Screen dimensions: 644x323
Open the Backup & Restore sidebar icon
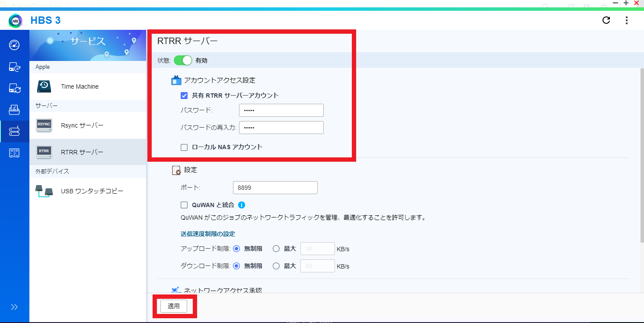(14, 67)
